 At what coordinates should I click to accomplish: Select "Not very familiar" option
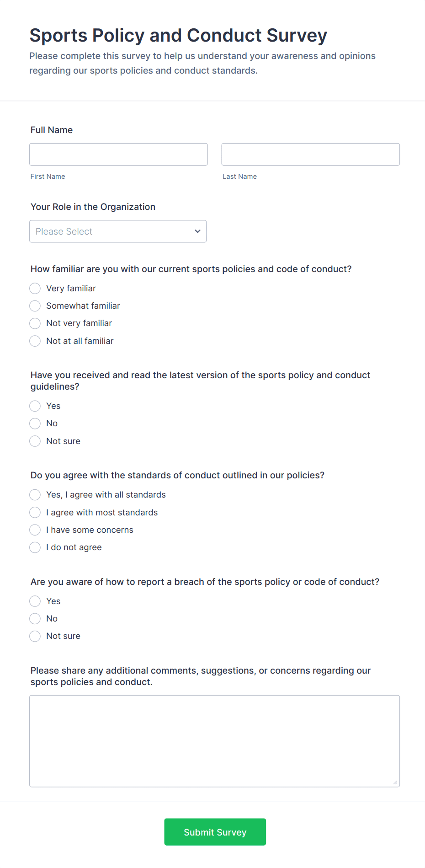click(x=35, y=323)
